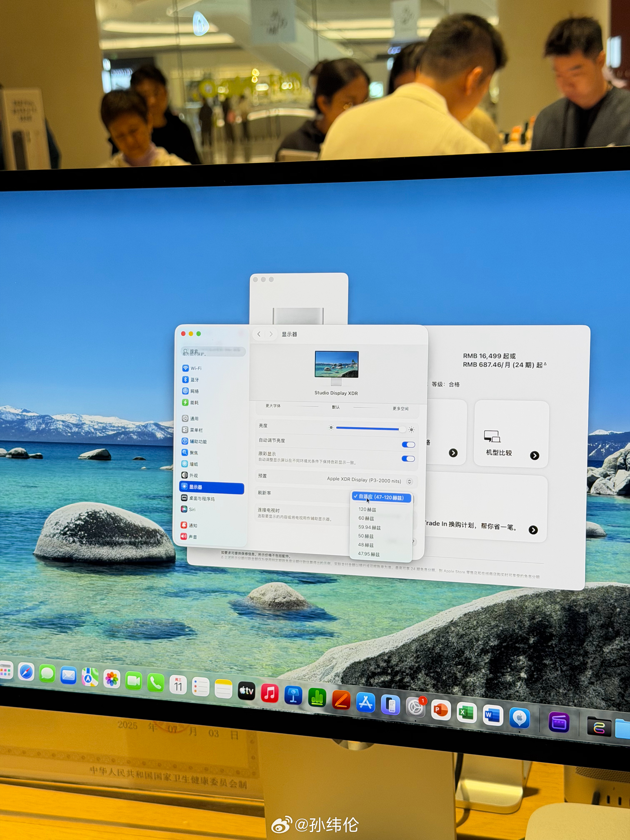Open 蓝牙 Bluetooth settings
Image resolution: width=630 pixels, height=840 pixels.
coord(194,380)
